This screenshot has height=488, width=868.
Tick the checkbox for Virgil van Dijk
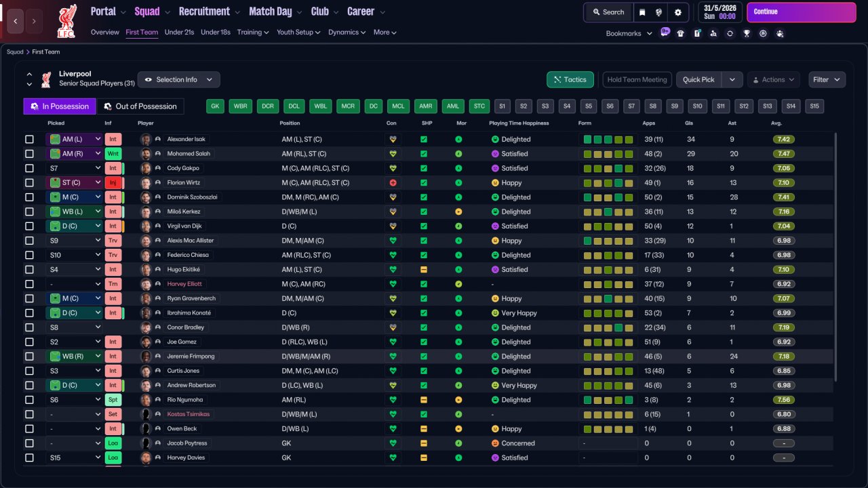[x=29, y=226]
